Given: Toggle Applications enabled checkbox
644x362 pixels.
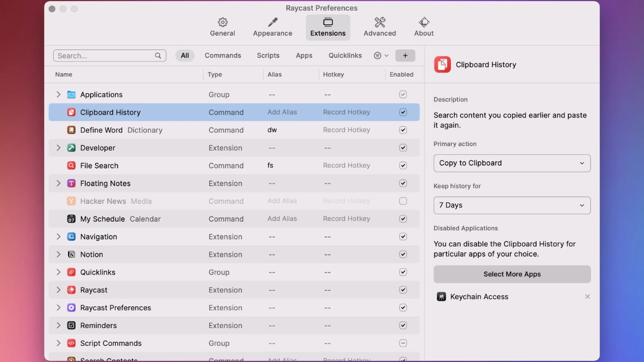Looking at the screenshot, I should click(x=403, y=94).
